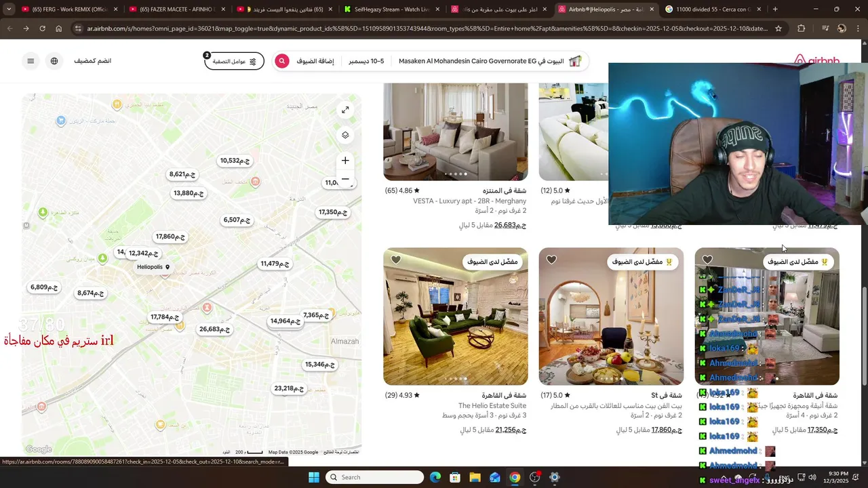Click the 26,683 map price pin
The image size is (868, 488).
(x=214, y=329)
